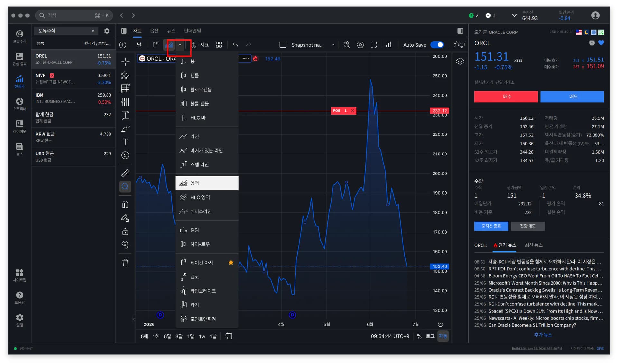
Task: Select the Text annotation tool
Action: [125, 142]
